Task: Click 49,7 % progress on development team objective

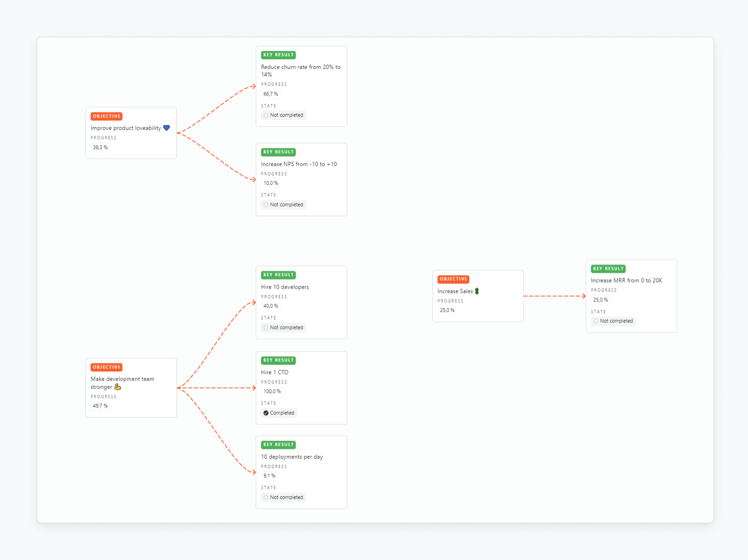Action: click(100, 406)
